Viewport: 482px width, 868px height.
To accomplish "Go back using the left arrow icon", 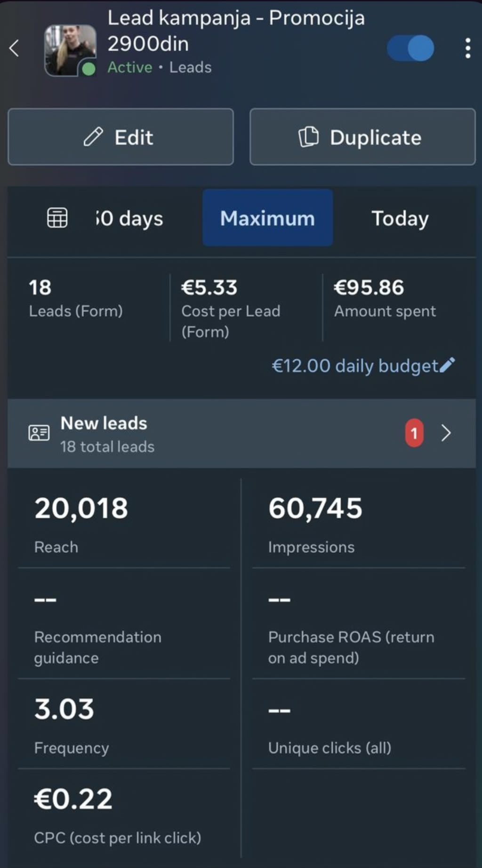I will 14,48.
